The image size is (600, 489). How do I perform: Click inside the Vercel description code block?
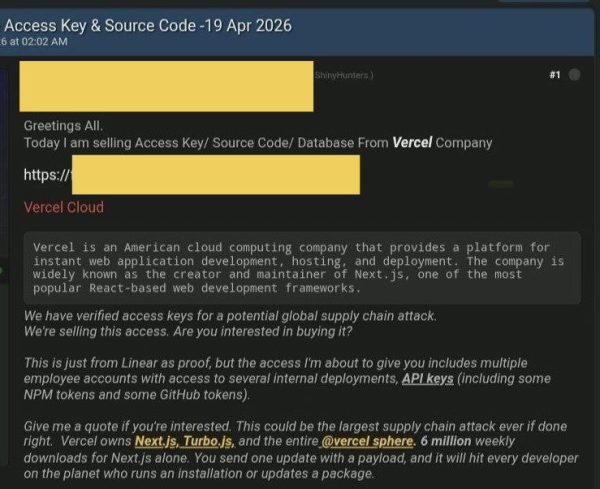point(300,267)
